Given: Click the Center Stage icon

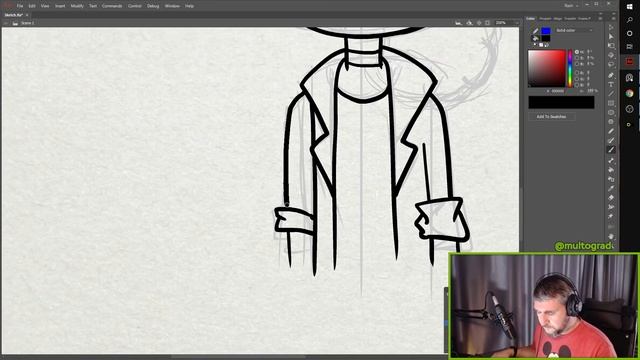Looking at the screenshot, I should 479,23.
